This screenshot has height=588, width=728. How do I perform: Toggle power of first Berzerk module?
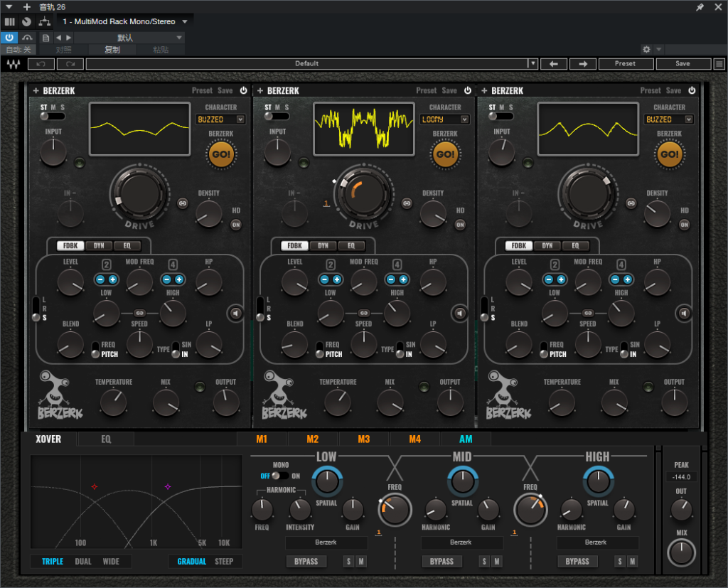pyautogui.click(x=243, y=90)
